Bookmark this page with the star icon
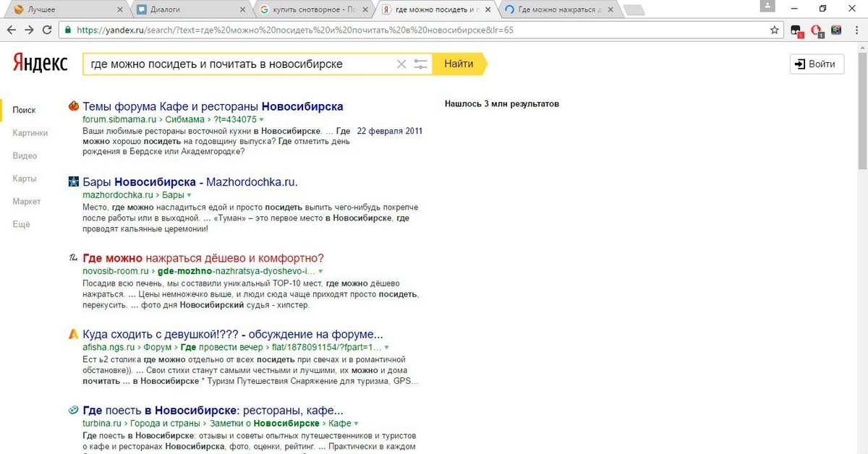This screenshot has height=454, width=868. [775, 30]
